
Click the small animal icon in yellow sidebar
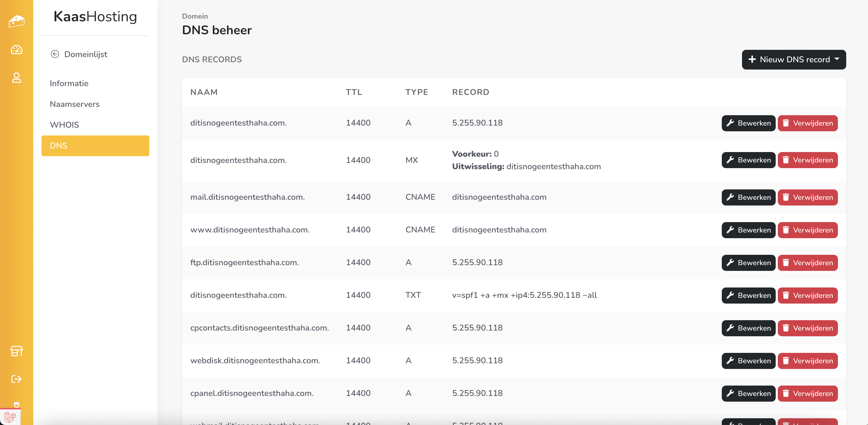(x=17, y=404)
